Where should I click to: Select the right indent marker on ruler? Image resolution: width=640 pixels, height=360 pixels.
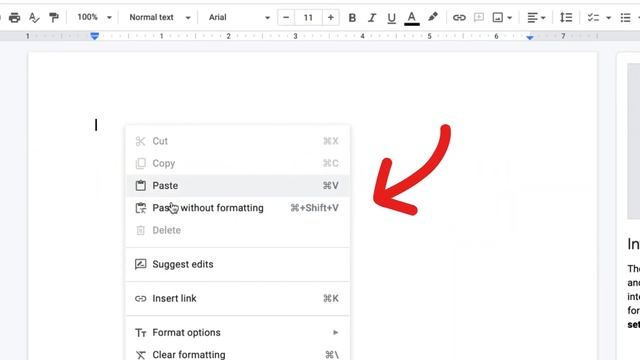(529, 37)
